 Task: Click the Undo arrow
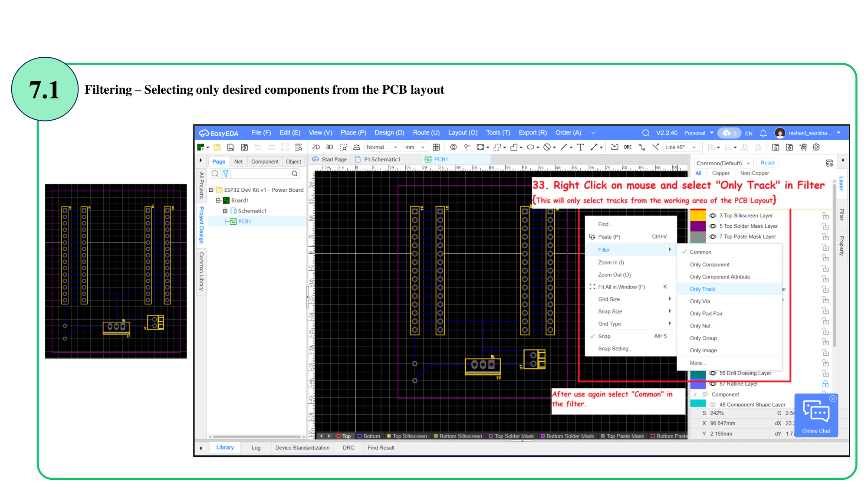[x=258, y=147]
